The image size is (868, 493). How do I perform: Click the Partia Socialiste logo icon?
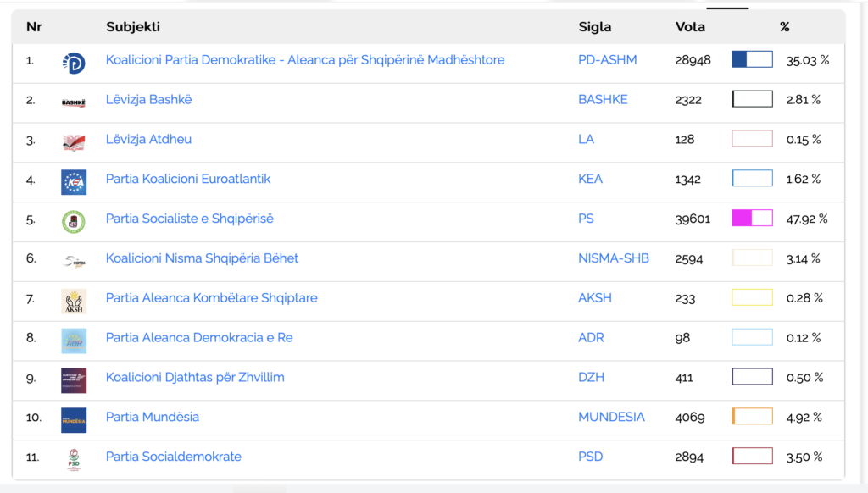tap(74, 221)
